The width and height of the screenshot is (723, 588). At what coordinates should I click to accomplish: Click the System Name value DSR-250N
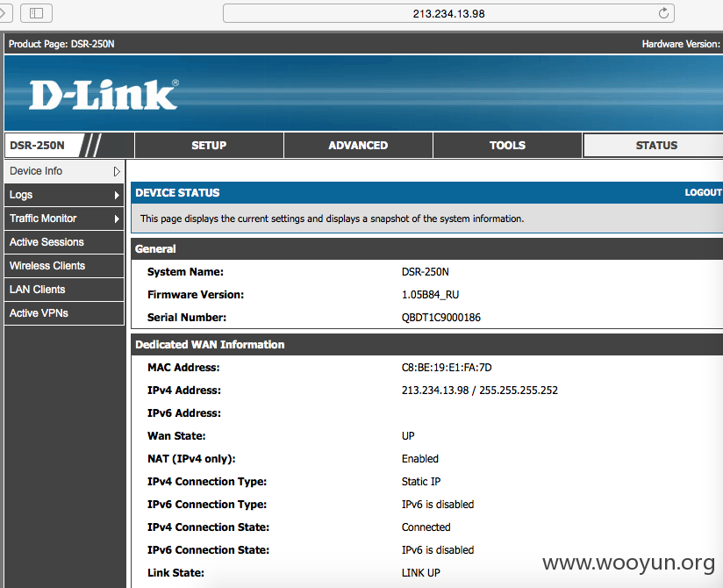point(426,272)
